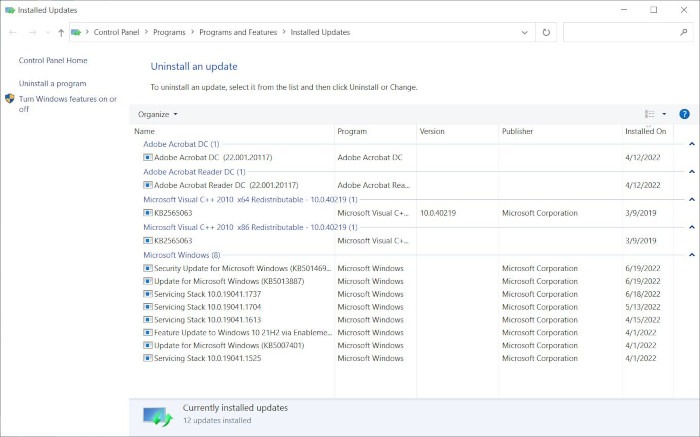Select Feature Update to Windows 10 21H2 entry

pyautogui.click(x=243, y=333)
